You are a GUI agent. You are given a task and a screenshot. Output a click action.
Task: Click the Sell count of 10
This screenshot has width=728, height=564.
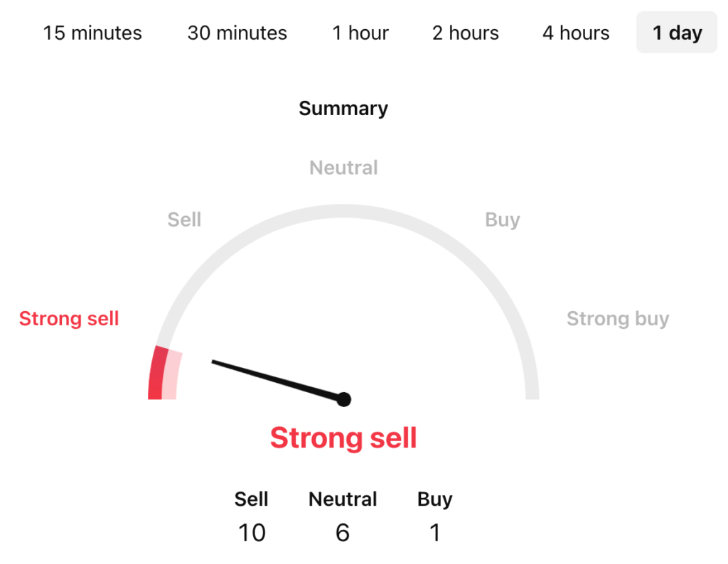point(252,532)
